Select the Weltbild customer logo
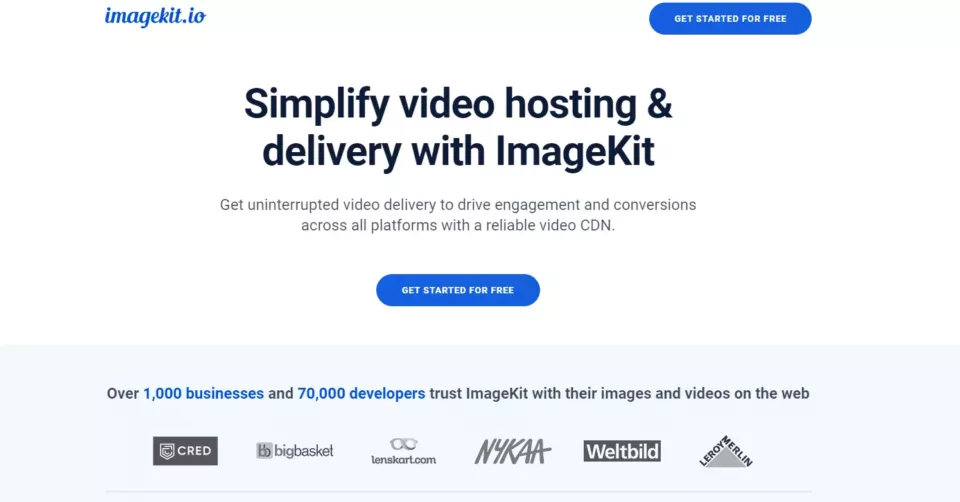 tap(622, 451)
